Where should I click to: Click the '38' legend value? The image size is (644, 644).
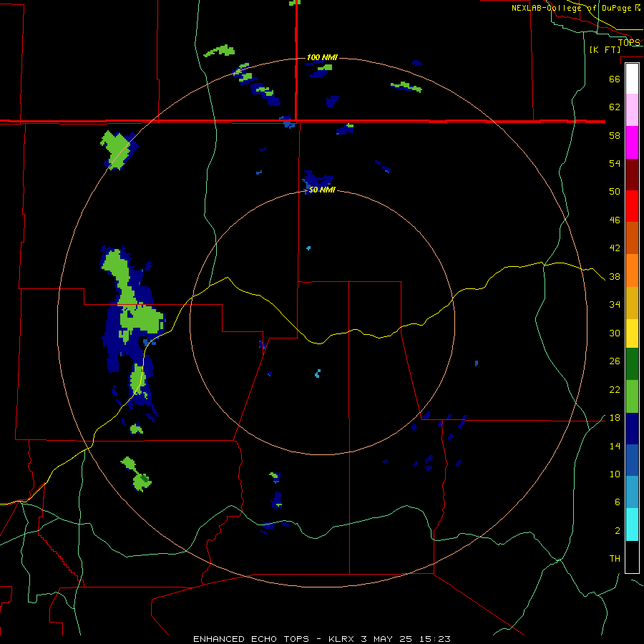pos(615,276)
